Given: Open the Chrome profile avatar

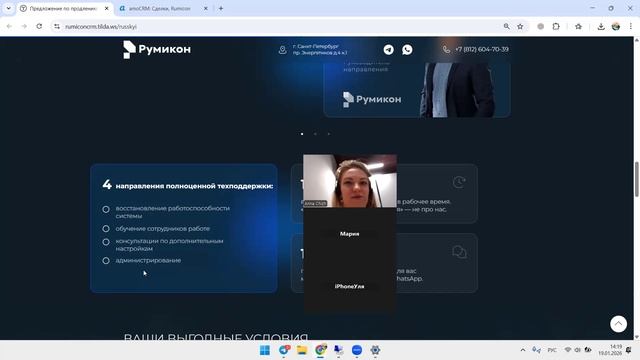Looking at the screenshot, I should point(616,27).
